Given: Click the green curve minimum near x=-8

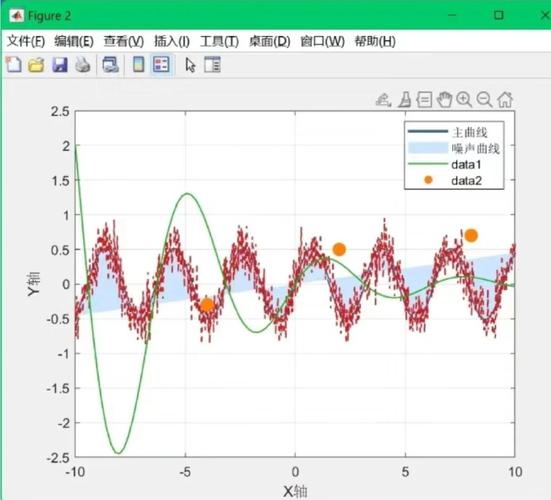Looking at the screenshot, I should [118, 453].
